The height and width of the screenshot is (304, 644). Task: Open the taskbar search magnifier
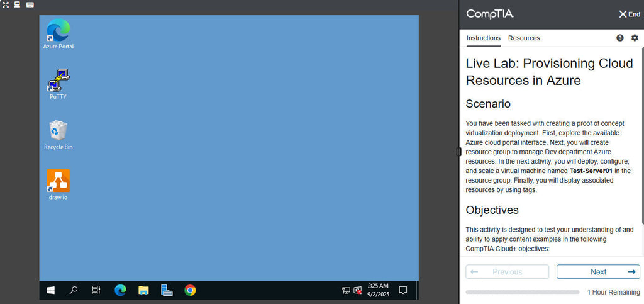(74, 290)
